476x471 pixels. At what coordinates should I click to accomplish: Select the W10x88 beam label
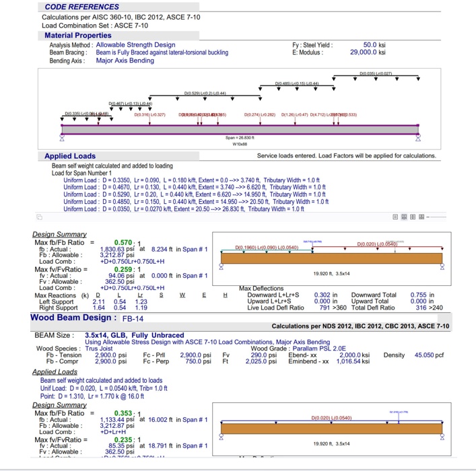[240, 144]
